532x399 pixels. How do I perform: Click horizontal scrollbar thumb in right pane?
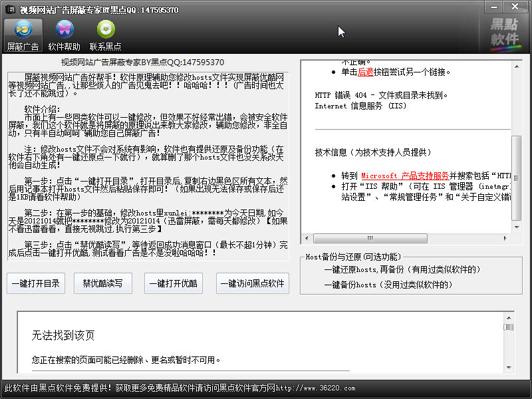370,238
